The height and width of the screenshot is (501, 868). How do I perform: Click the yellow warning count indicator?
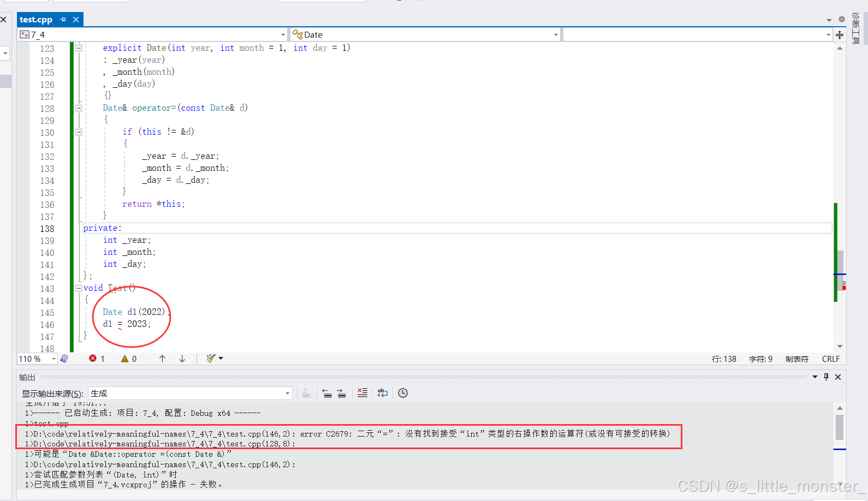129,359
